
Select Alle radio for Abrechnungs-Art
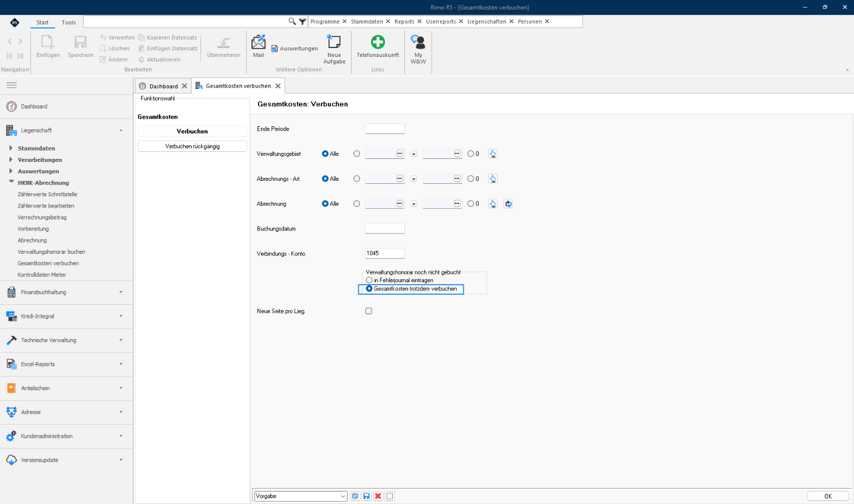(x=325, y=178)
